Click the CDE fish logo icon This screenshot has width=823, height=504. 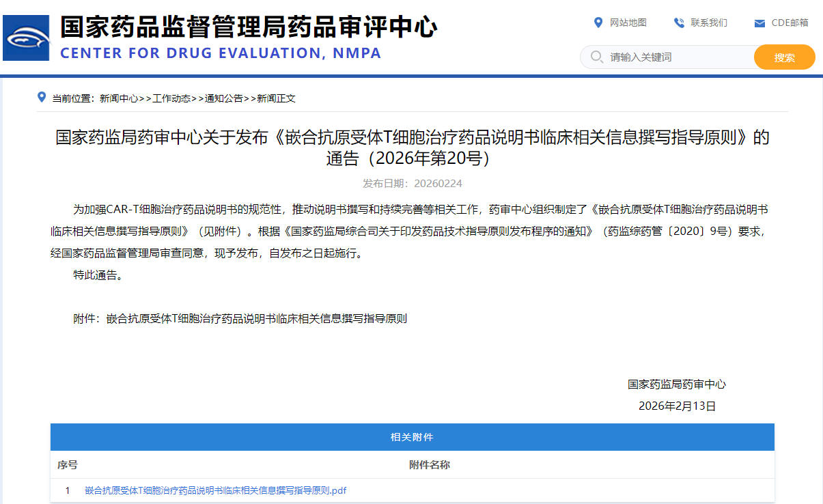pyautogui.click(x=26, y=38)
